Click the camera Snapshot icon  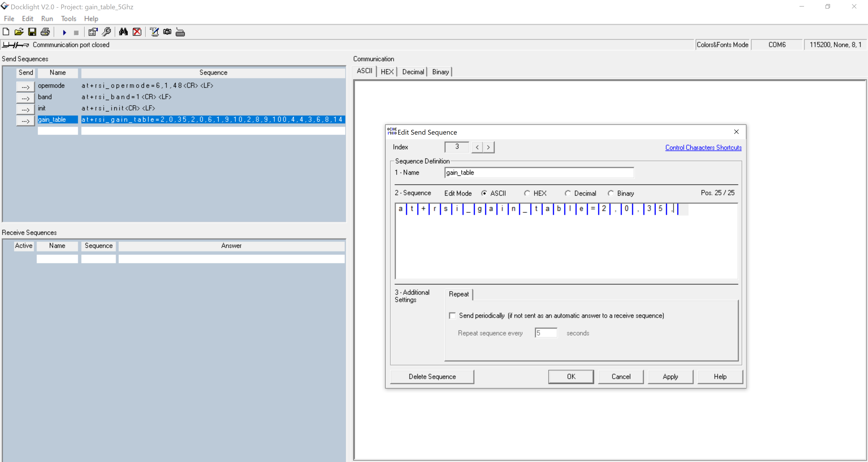tap(167, 32)
